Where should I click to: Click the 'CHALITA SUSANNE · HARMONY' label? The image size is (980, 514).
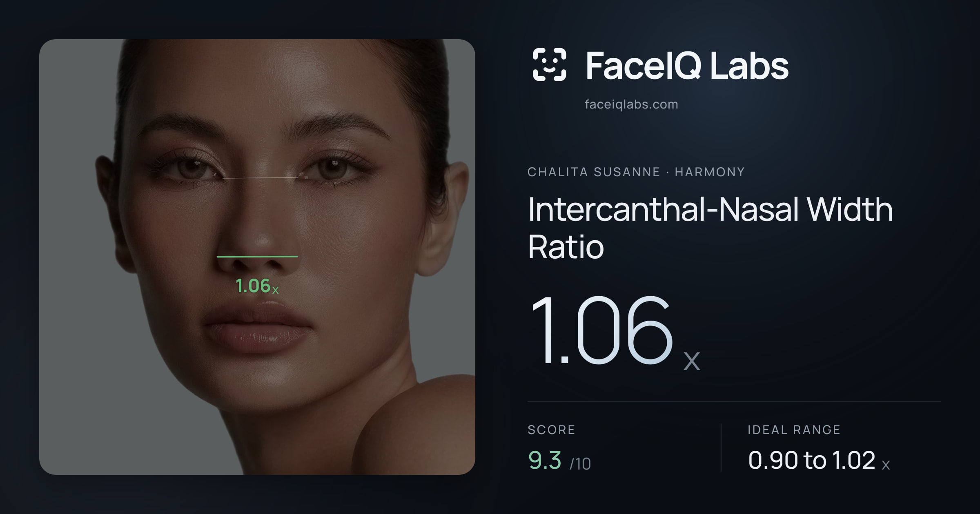click(636, 172)
